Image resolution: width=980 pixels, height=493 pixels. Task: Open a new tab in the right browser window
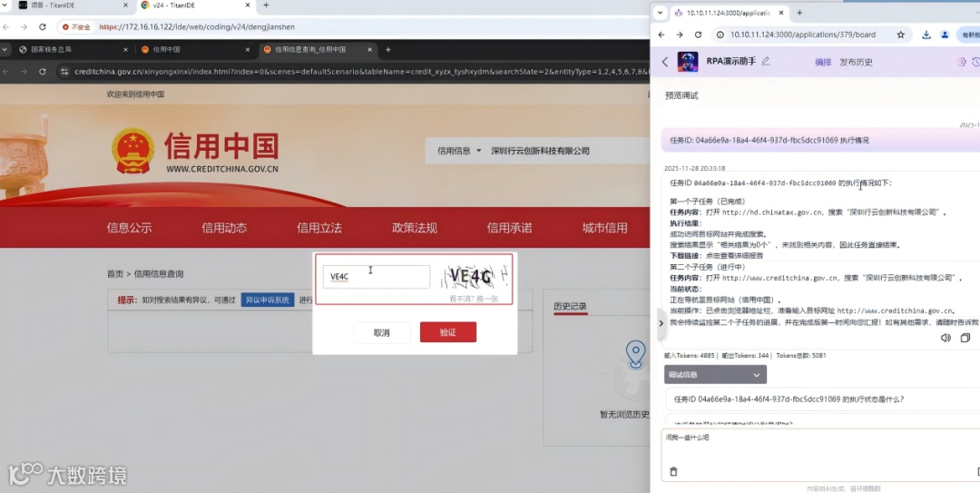[799, 13]
